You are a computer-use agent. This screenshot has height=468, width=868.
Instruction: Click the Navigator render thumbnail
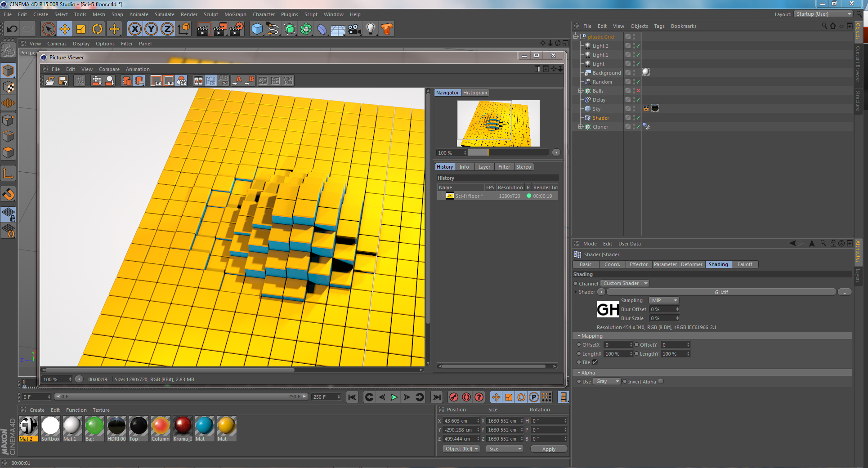click(x=498, y=123)
